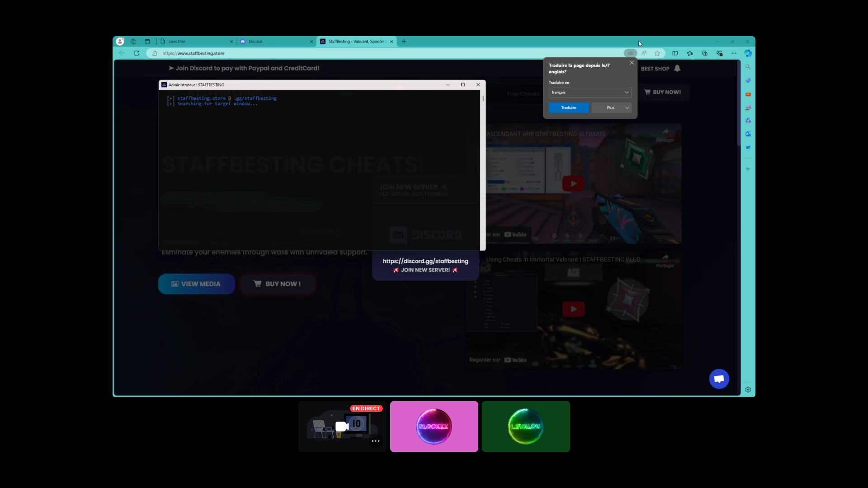Image resolution: width=868 pixels, height=488 pixels.
Task: Open the Collections icon
Action: 704,53
